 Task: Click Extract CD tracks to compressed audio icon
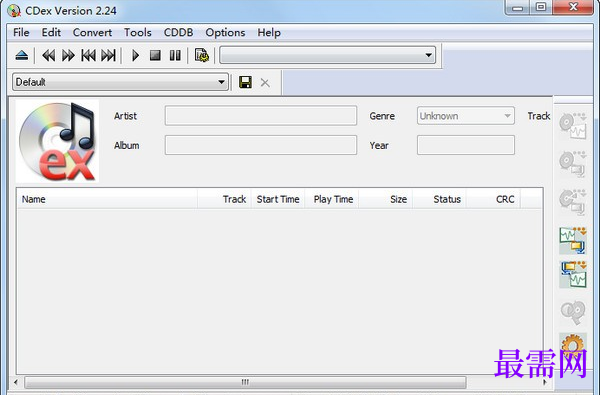pyautogui.click(x=573, y=164)
